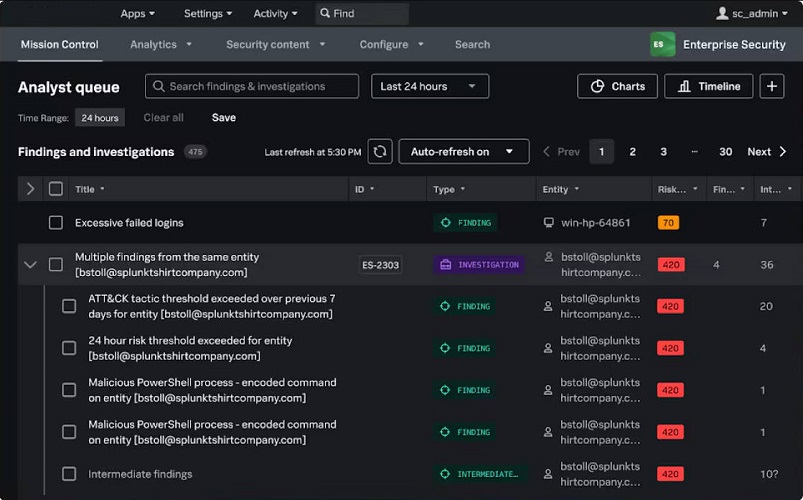Click the ES Enterprise Security logo icon
Image resolution: width=803 pixels, height=500 pixels.
click(662, 45)
